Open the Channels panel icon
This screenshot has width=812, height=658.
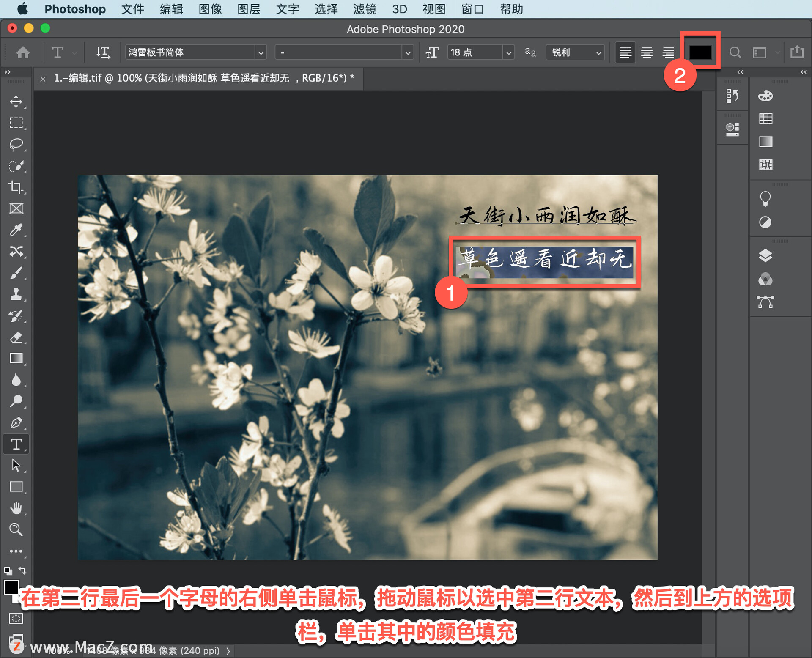click(765, 279)
